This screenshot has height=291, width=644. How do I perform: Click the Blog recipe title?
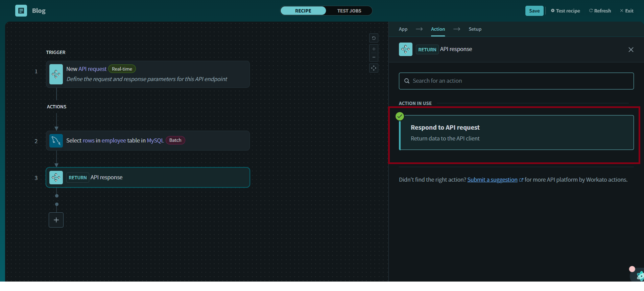tap(39, 11)
